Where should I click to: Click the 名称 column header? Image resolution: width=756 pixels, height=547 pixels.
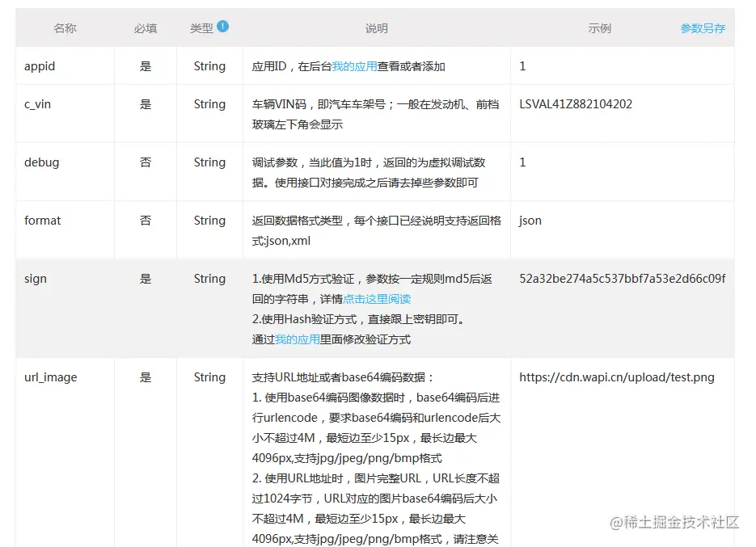coord(65,28)
